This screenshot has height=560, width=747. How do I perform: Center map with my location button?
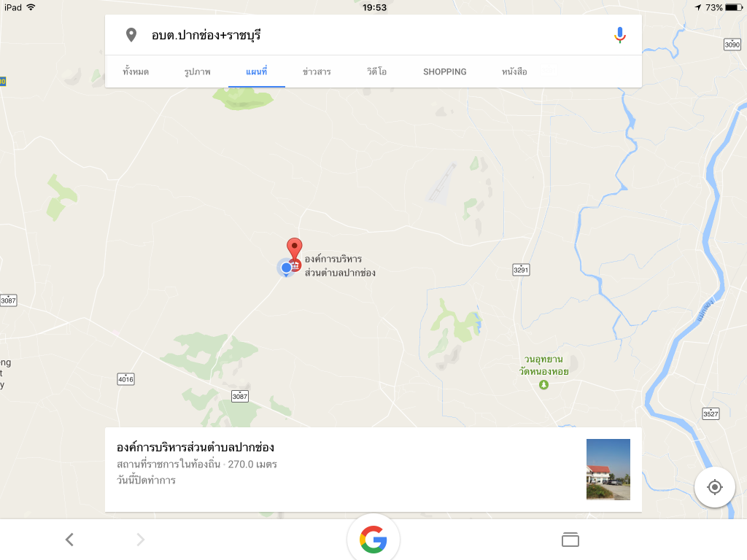tap(715, 487)
